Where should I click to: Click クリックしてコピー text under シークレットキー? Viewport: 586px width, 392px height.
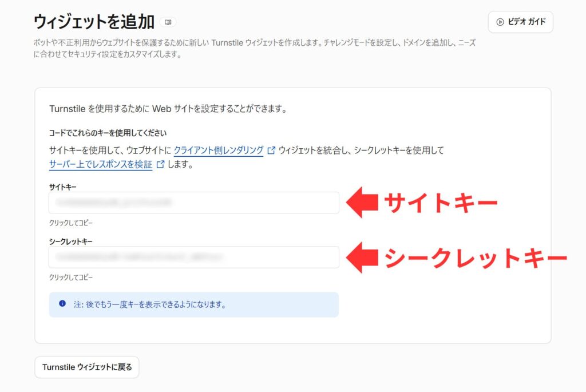(x=70, y=278)
